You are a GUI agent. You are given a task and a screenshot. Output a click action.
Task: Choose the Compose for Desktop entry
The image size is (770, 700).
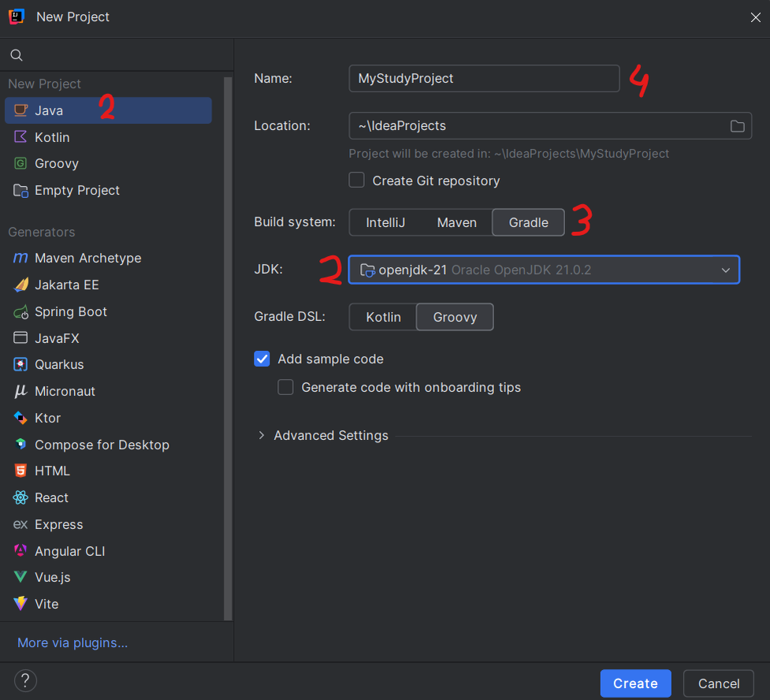(108, 444)
